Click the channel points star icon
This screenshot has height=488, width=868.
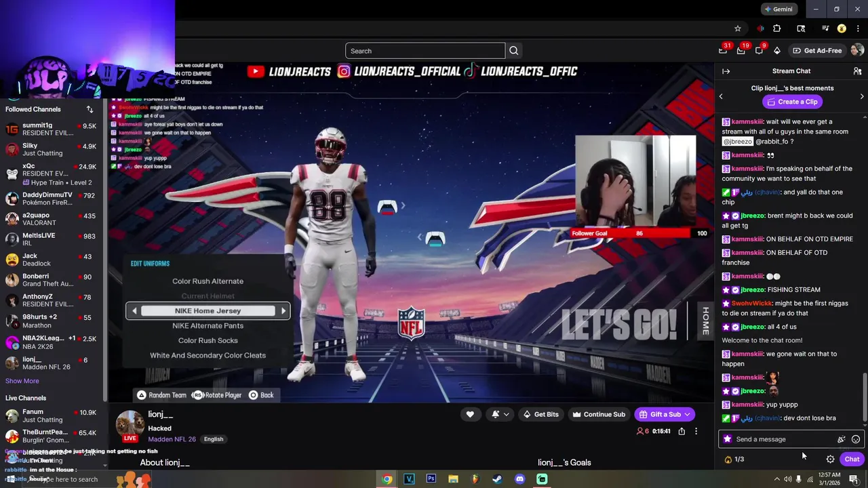click(x=728, y=439)
